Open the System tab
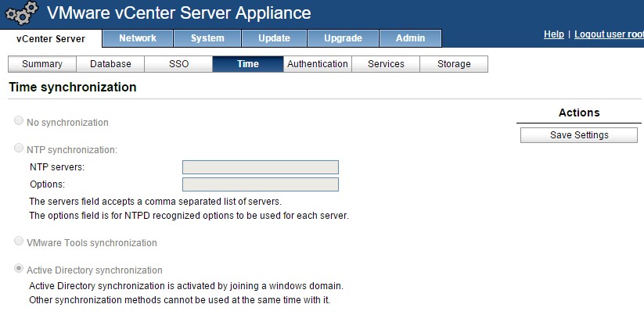This screenshot has height=322, width=644. pyautogui.click(x=207, y=38)
